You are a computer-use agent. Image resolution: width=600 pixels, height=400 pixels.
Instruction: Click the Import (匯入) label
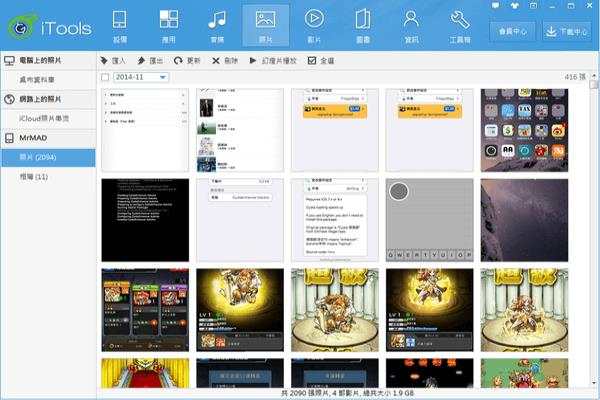(118, 60)
